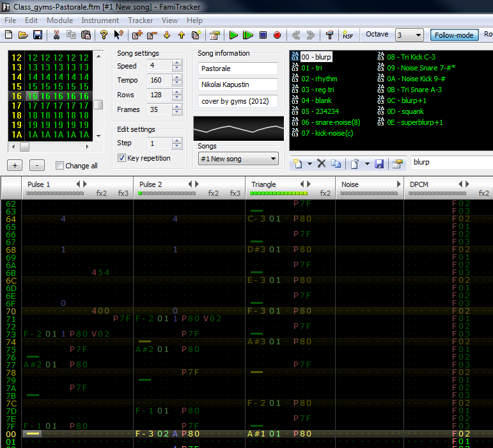
Task: Open the View menu
Action: [x=169, y=20]
